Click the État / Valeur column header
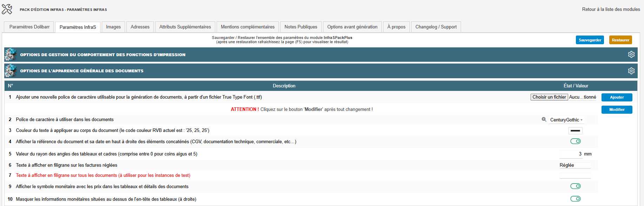644x206 pixels. coord(576,86)
